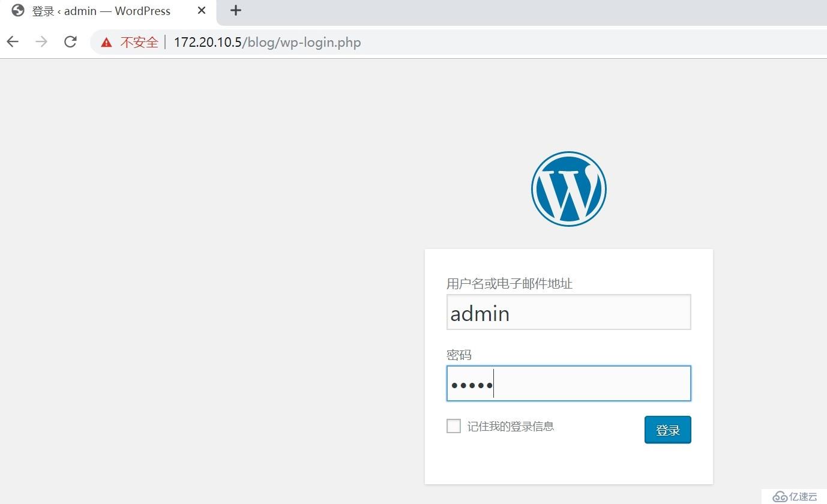Click the WordPress logo
Image resolution: width=827 pixels, height=504 pixels.
tap(568, 188)
